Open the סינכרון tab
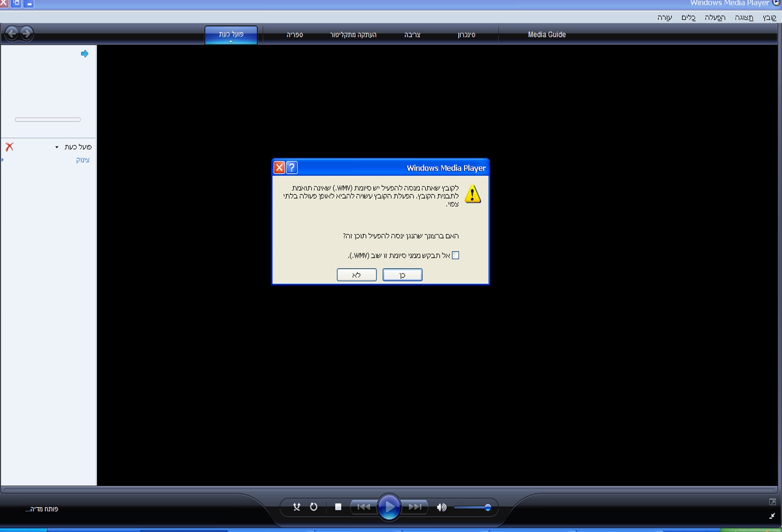The image size is (782, 532). click(466, 35)
